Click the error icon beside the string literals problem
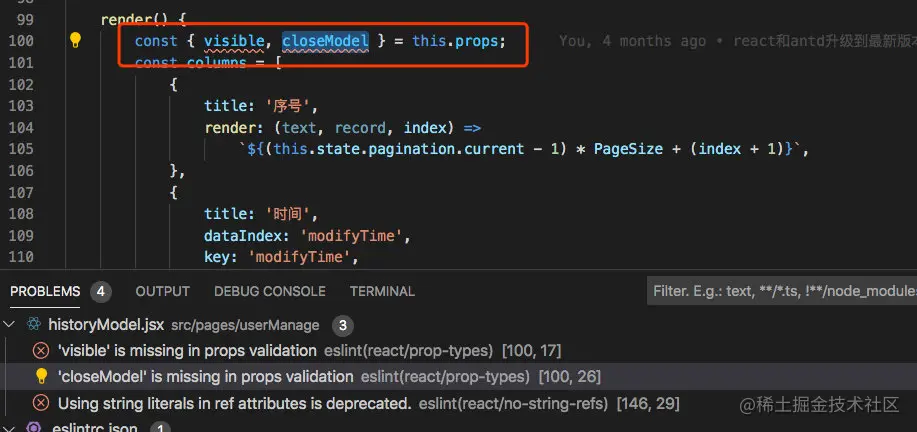 [41, 403]
